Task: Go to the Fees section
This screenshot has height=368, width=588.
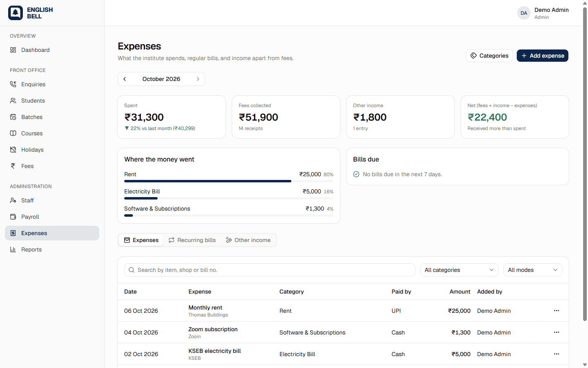Action: (52, 166)
